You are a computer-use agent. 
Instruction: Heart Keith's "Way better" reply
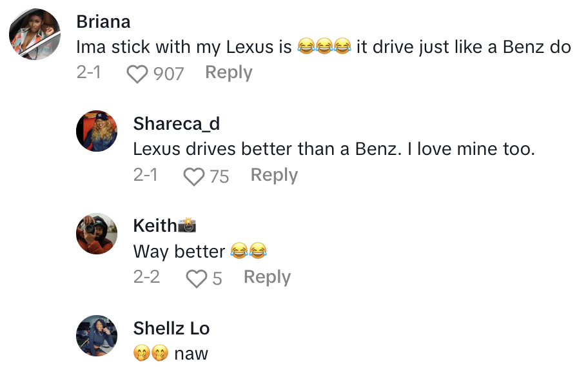point(195,278)
